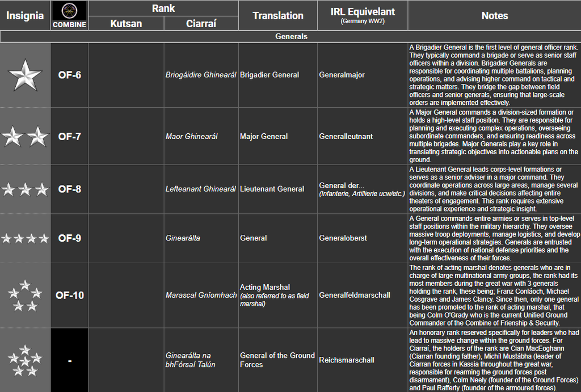581x392 pixels.
Task: Click the Brigadier General notes paragraph
Action: 494,75
